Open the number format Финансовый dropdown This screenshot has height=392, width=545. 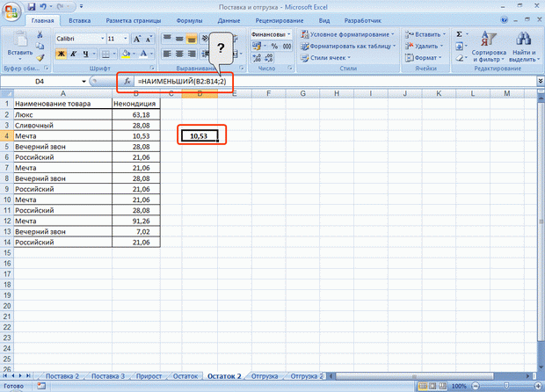288,34
